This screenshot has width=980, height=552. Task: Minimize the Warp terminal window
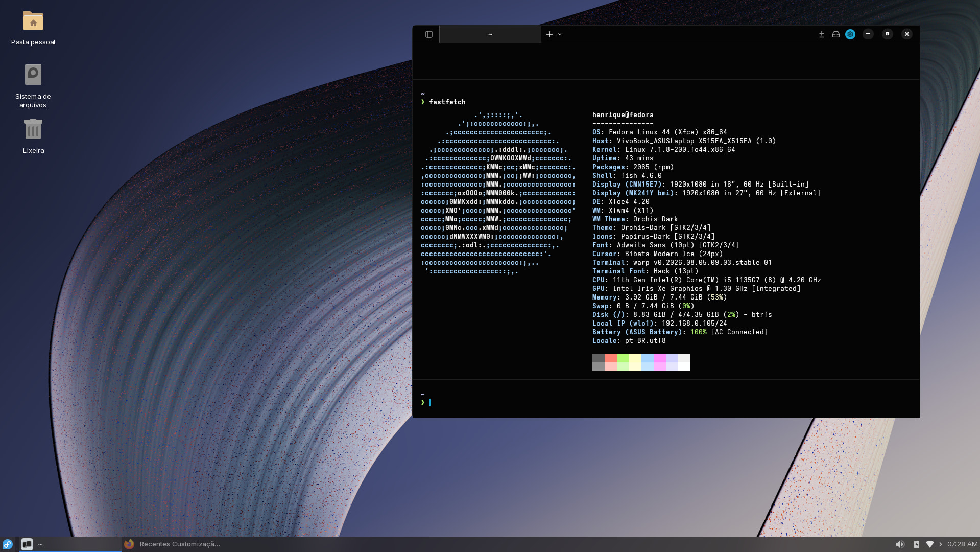point(868,34)
